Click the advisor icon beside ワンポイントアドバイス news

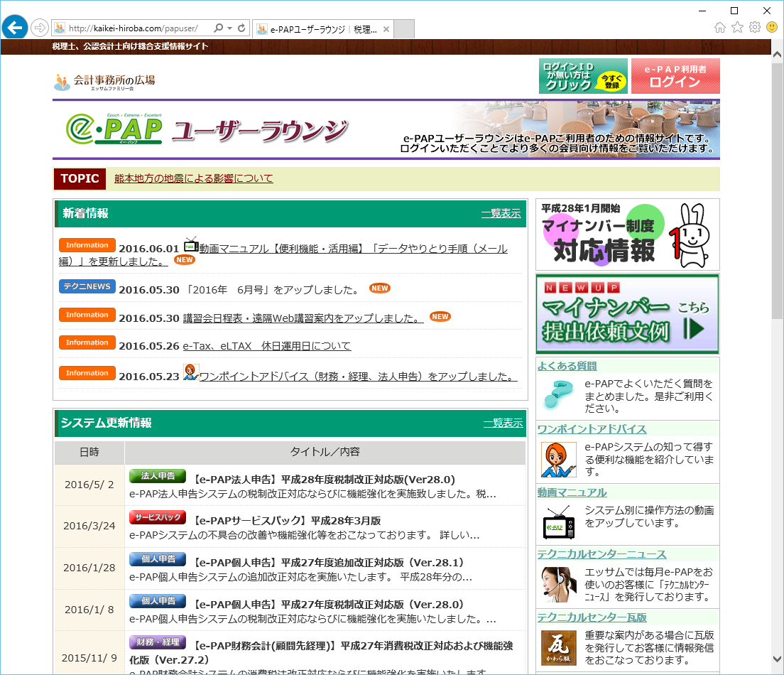coord(191,372)
